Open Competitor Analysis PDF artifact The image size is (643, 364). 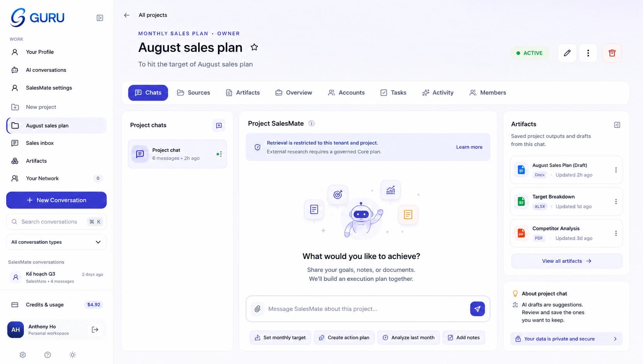[566, 233]
